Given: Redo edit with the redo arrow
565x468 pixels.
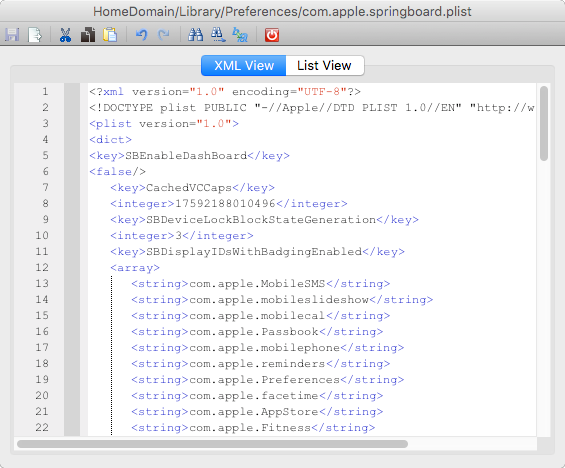Looking at the screenshot, I should [164, 35].
